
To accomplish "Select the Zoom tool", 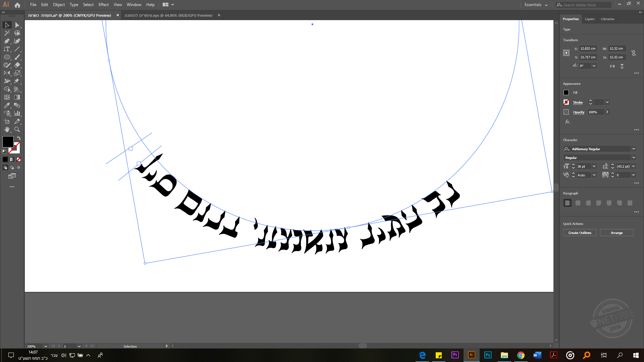I will point(17,129).
